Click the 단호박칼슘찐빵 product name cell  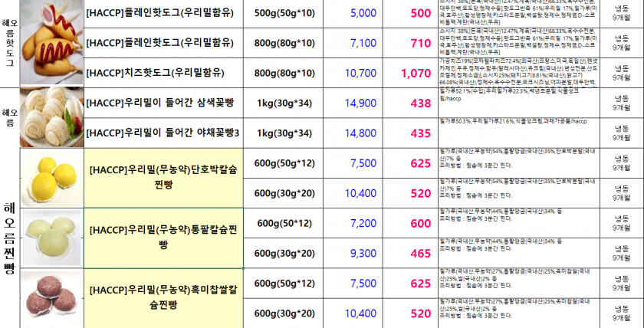163,178
